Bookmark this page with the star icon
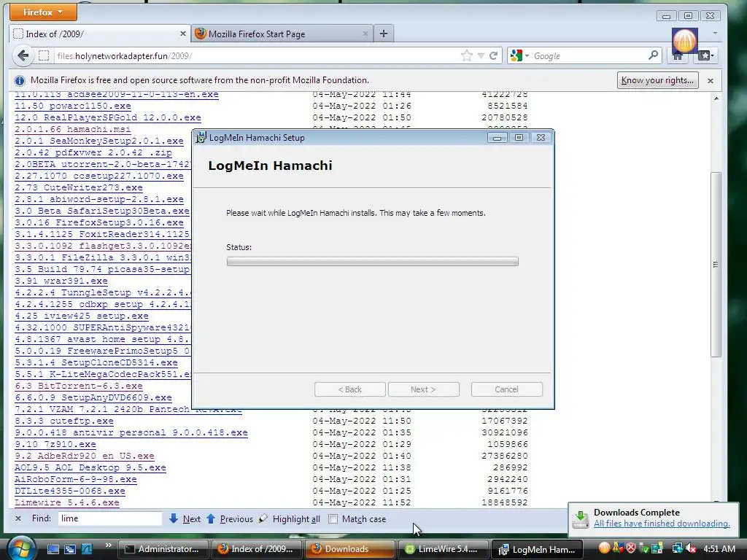 click(466, 55)
